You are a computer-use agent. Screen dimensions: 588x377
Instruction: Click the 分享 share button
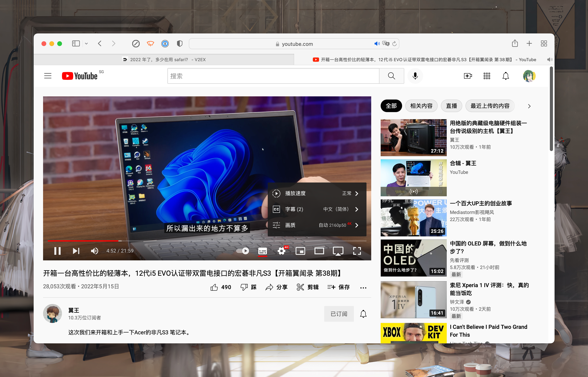[277, 287]
